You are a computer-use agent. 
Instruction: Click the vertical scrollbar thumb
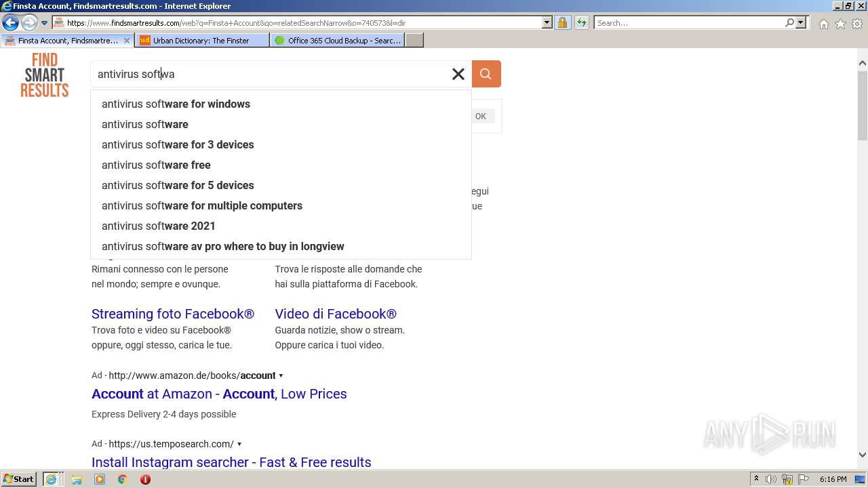click(x=863, y=104)
